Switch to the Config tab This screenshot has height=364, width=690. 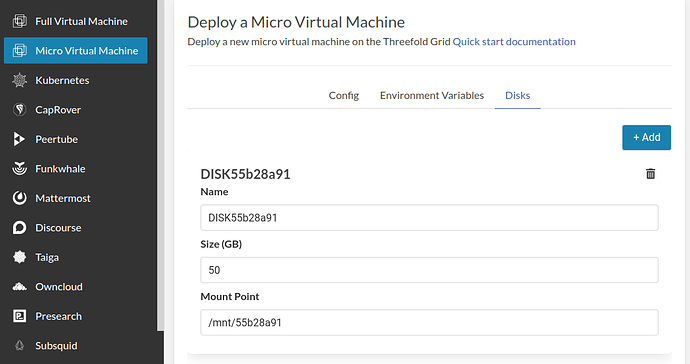344,96
